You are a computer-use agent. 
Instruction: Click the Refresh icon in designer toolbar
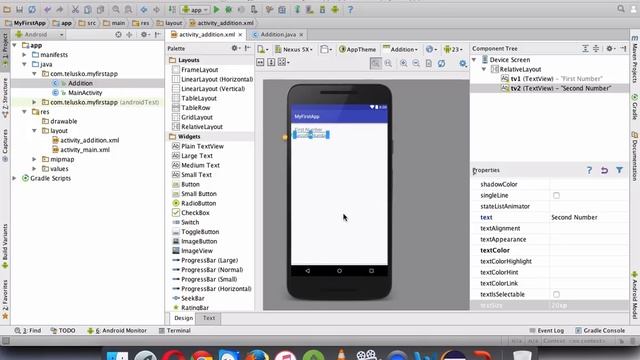(x=441, y=63)
